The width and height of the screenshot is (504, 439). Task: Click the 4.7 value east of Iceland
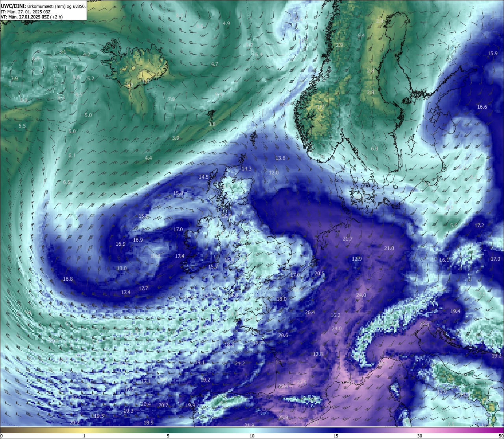coord(215,64)
